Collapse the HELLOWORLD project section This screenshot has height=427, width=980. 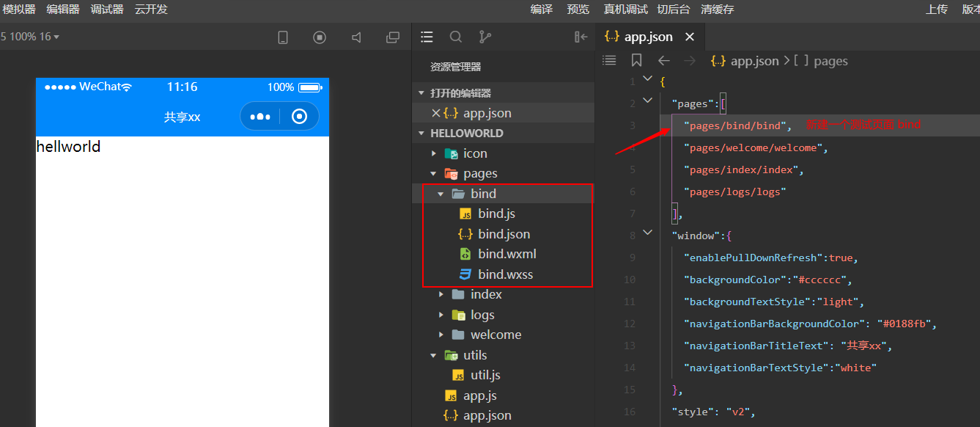(x=503, y=134)
